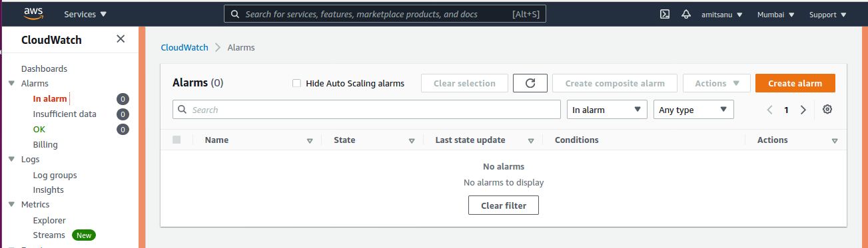Open the Mumbai region dropdown
868x248 pixels.
775,14
